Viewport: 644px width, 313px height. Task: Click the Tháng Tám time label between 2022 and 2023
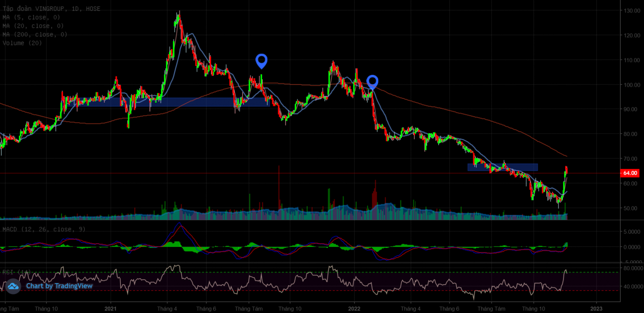point(491,309)
